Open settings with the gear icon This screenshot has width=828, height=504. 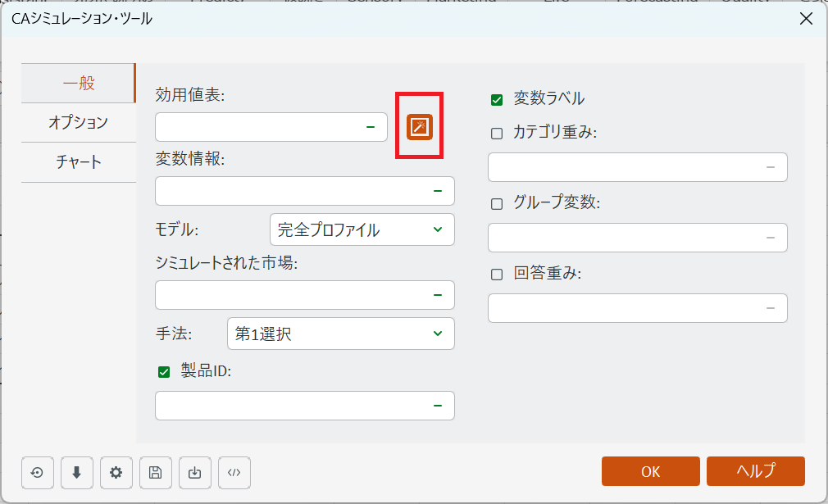[116, 472]
